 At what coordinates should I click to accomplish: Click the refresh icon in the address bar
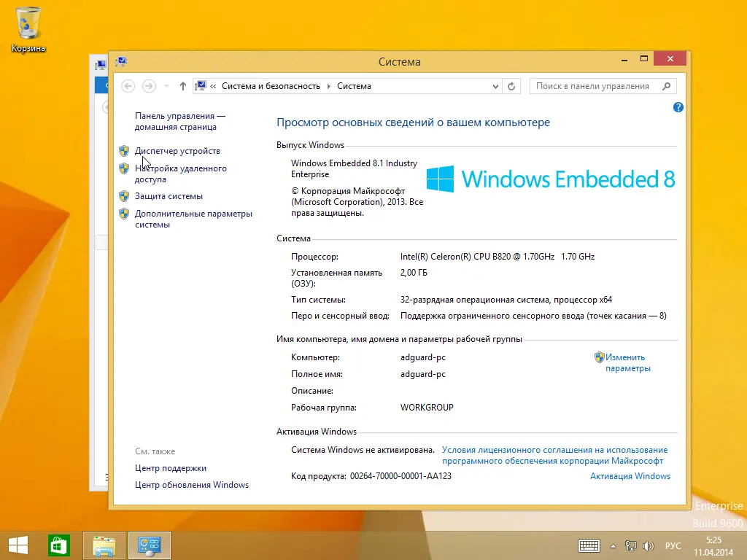tap(511, 85)
